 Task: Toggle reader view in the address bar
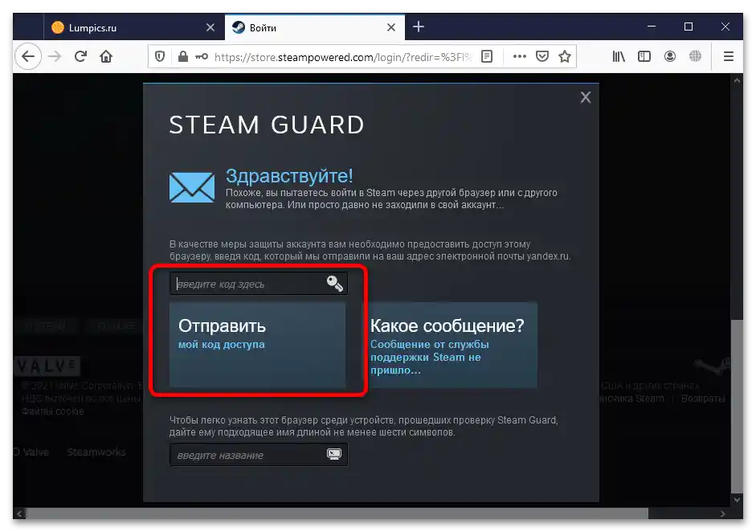[x=487, y=56]
